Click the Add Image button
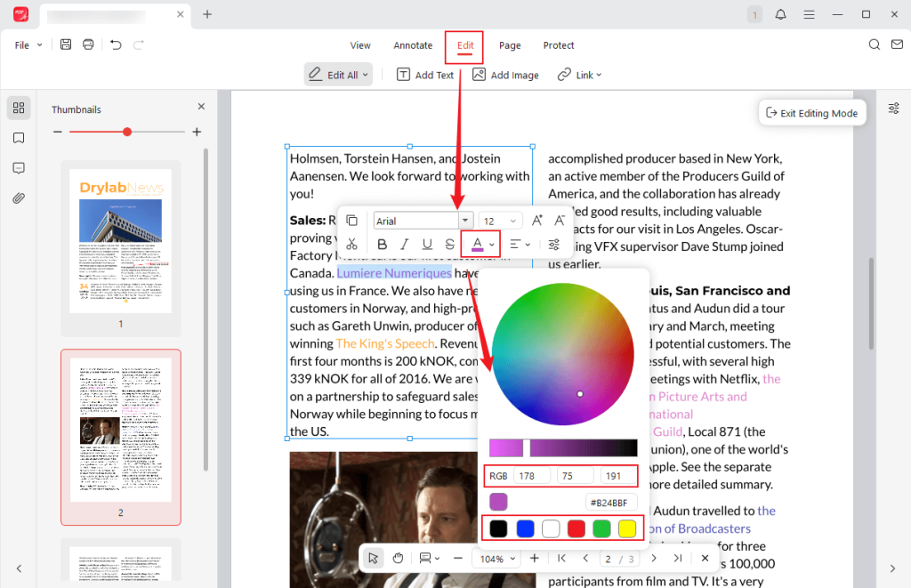 pyautogui.click(x=504, y=75)
